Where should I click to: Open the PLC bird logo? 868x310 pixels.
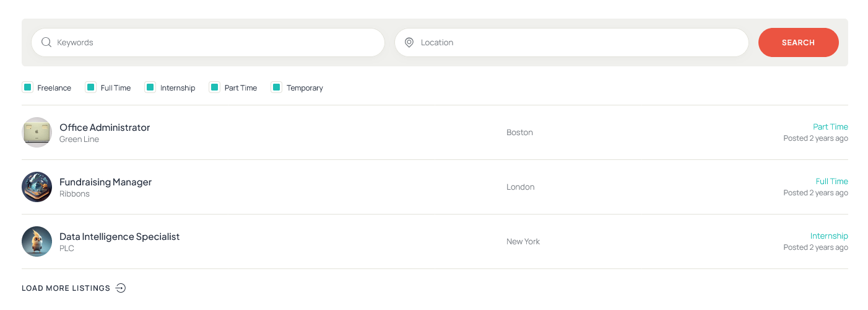click(x=37, y=241)
